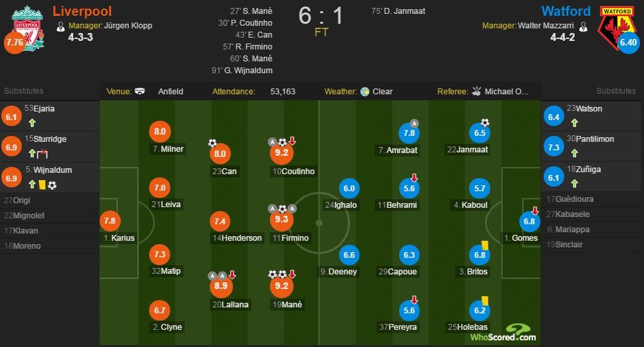Click the goal icon above Can's rating
Viewport: 644px width, 347px height.
click(212, 143)
